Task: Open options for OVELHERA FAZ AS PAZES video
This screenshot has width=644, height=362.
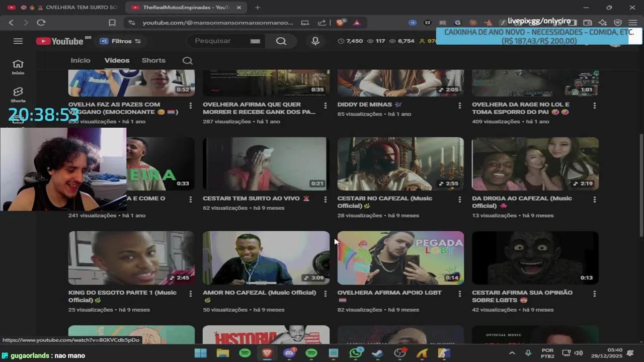Action: (191, 106)
